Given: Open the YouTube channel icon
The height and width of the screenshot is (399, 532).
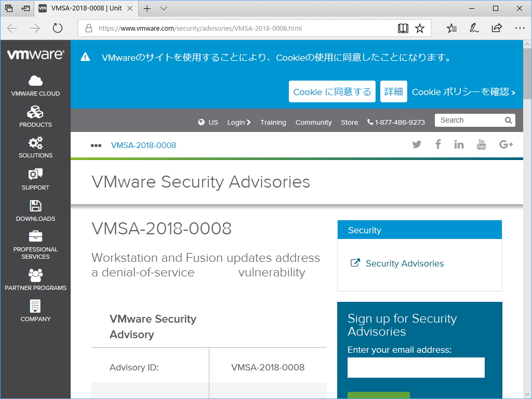Looking at the screenshot, I should [x=481, y=144].
